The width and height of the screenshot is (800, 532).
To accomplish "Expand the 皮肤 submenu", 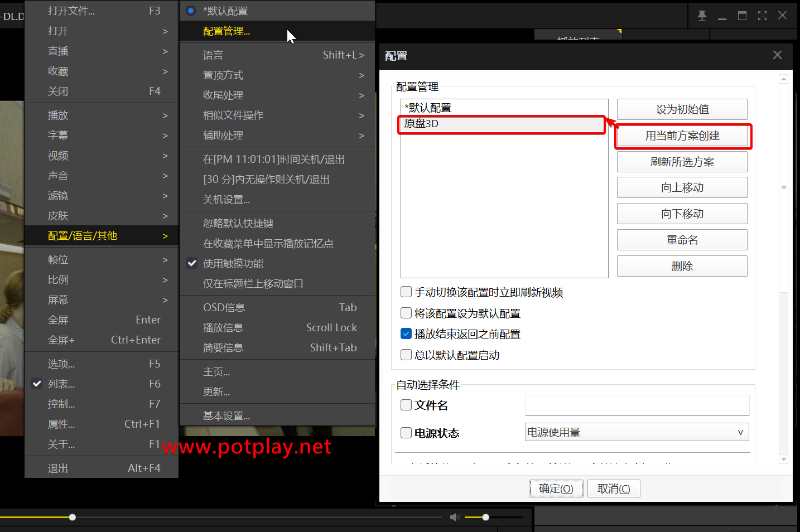I will [x=102, y=216].
